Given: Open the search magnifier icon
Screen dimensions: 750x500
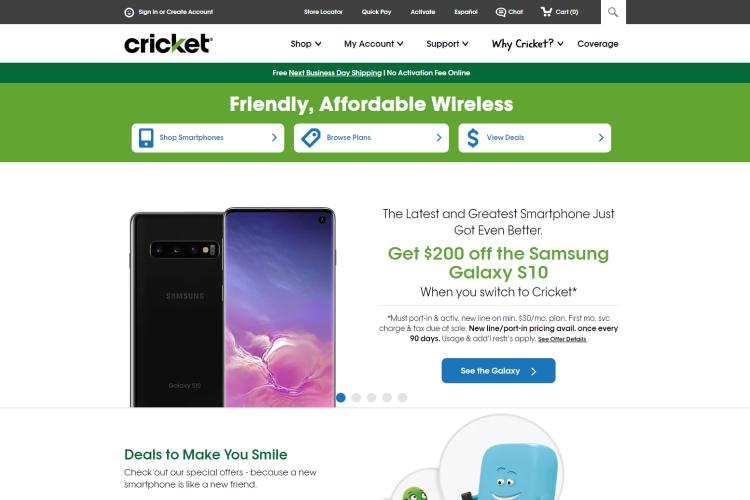Looking at the screenshot, I should click(x=613, y=12).
